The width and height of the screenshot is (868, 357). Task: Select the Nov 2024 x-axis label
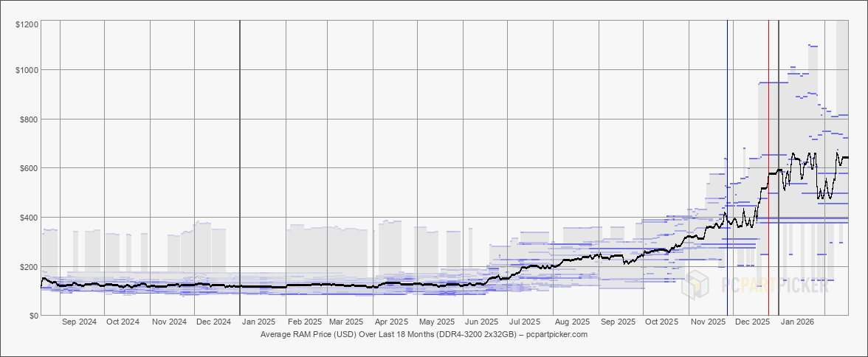coord(169,322)
